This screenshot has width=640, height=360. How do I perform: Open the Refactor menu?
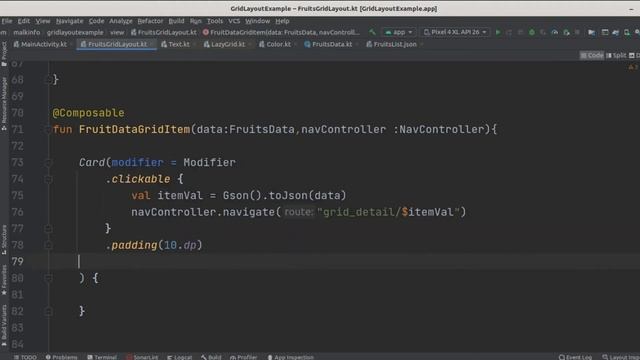point(150,21)
